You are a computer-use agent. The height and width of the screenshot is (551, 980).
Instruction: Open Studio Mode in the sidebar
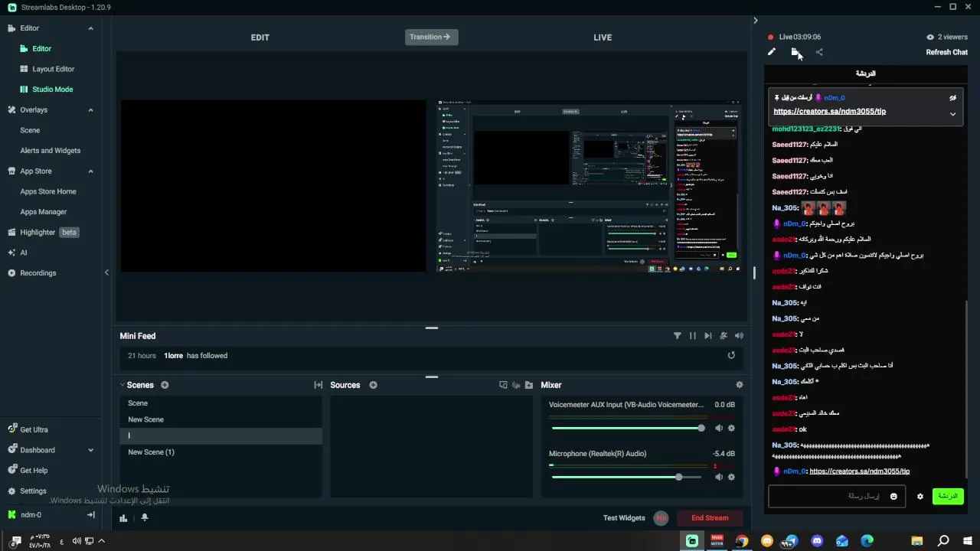click(52, 90)
